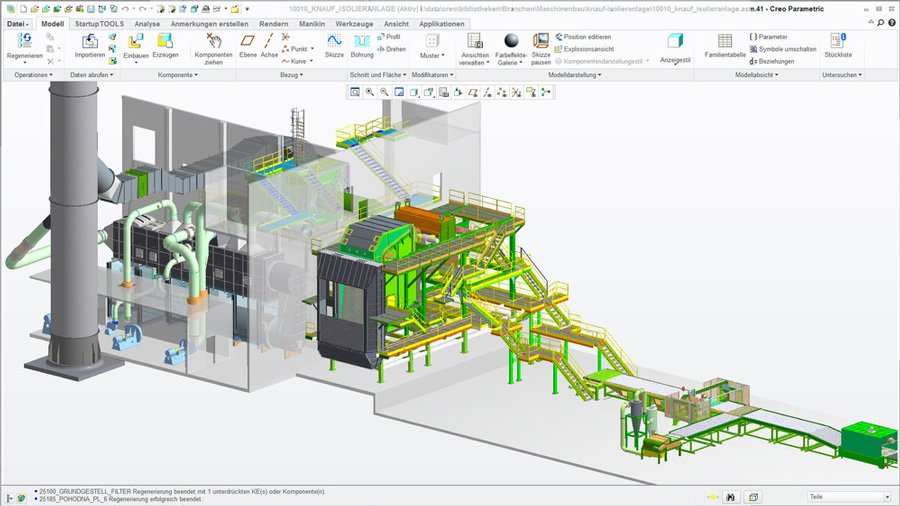
Task: Click the Ebene datum plane tool
Action: coord(247,42)
